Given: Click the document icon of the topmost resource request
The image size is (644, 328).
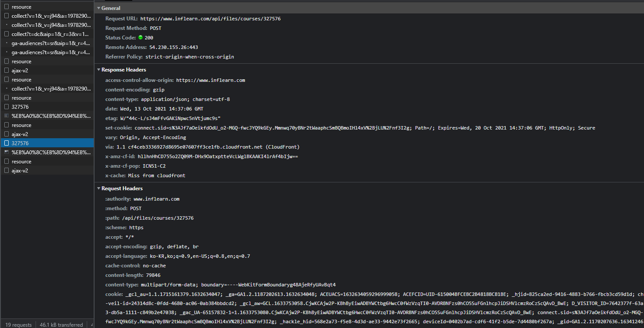Looking at the screenshot, I should (7, 7).
